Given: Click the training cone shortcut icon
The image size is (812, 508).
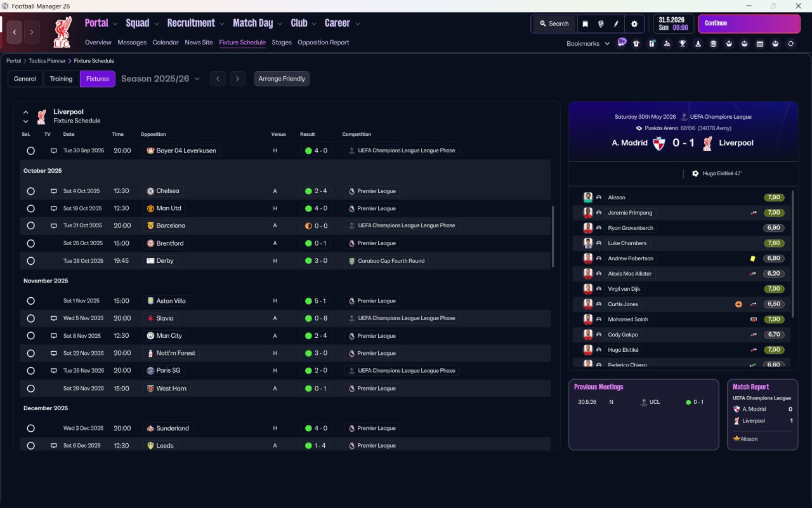Looking at the screenshot, I should coord(698,44).
